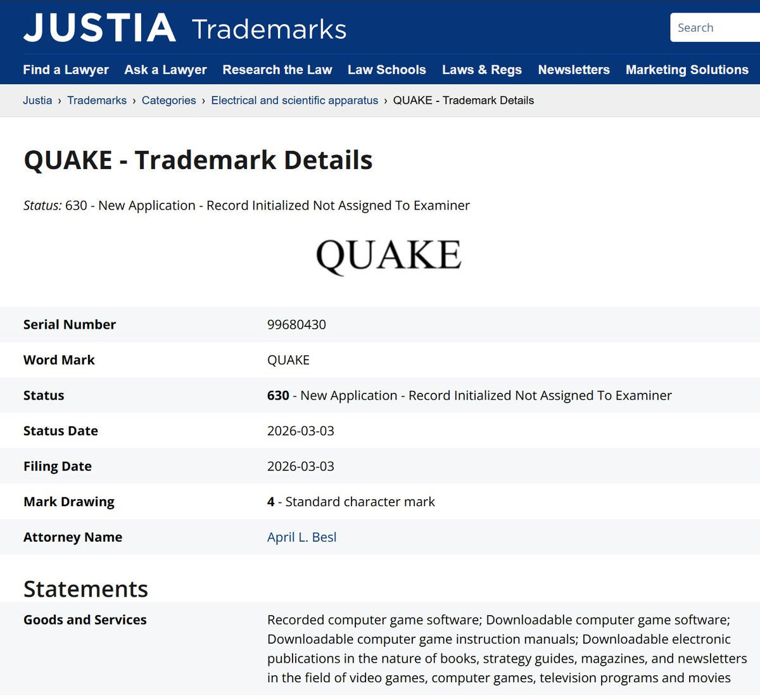This screenshot has height=700, width=760.
Task: Select Status Date value 2026-03-03
Action: coord(301,431)
